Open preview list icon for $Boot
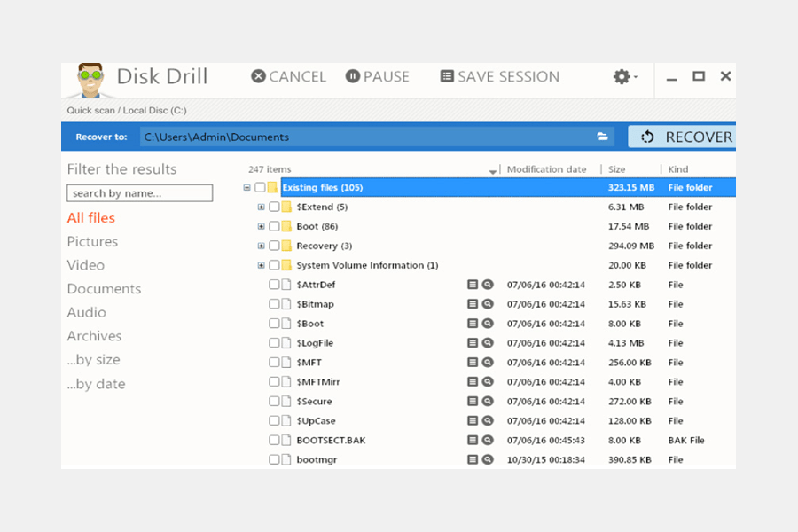 point(473,324)
